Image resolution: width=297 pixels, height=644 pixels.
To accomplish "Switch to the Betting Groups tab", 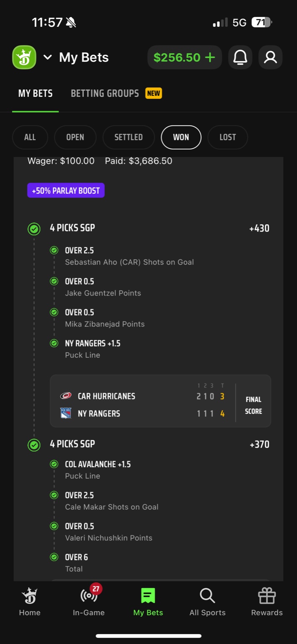I will (x=105, y=93).
